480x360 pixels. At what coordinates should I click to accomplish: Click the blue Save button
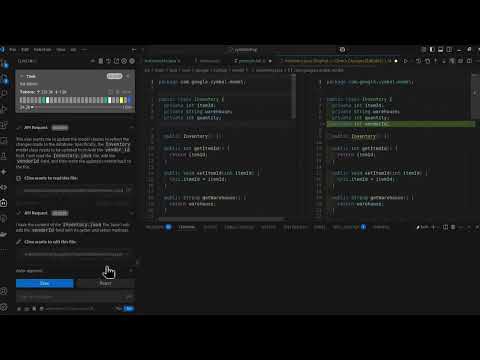(x=45, y=283)
